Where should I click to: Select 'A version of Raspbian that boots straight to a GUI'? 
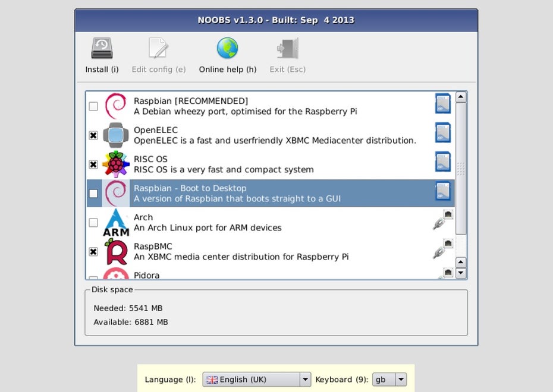pos(237,198)
